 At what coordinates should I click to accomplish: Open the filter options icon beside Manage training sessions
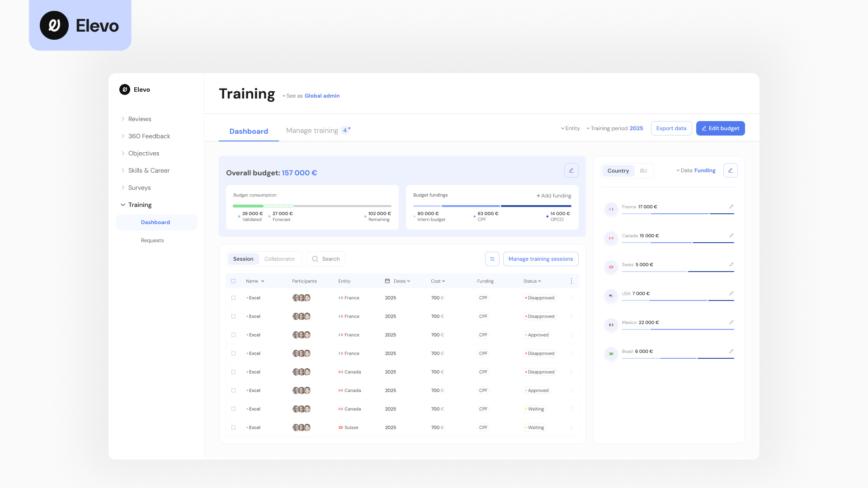[x=492, y=259]
